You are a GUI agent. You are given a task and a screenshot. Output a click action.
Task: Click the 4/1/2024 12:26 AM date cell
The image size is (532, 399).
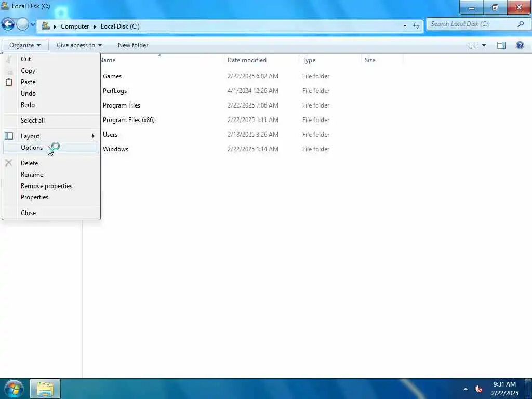pyautogui.click(x=253, y=91)
